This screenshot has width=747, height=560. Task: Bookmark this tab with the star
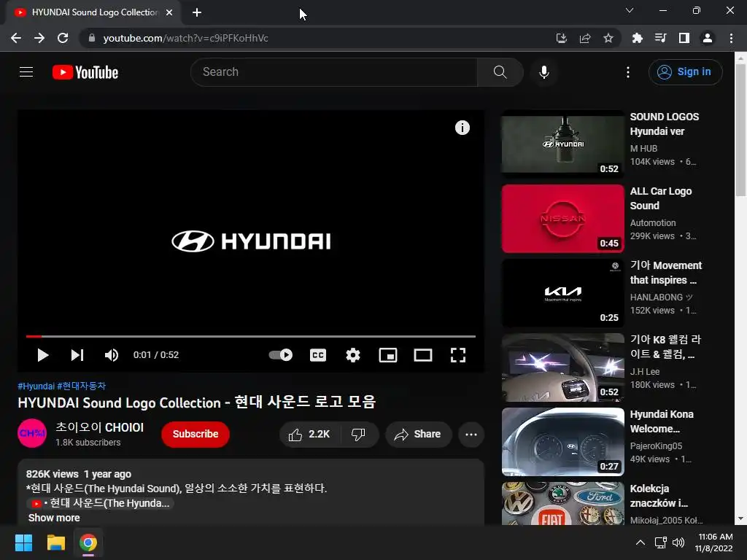tap(608, 38)
